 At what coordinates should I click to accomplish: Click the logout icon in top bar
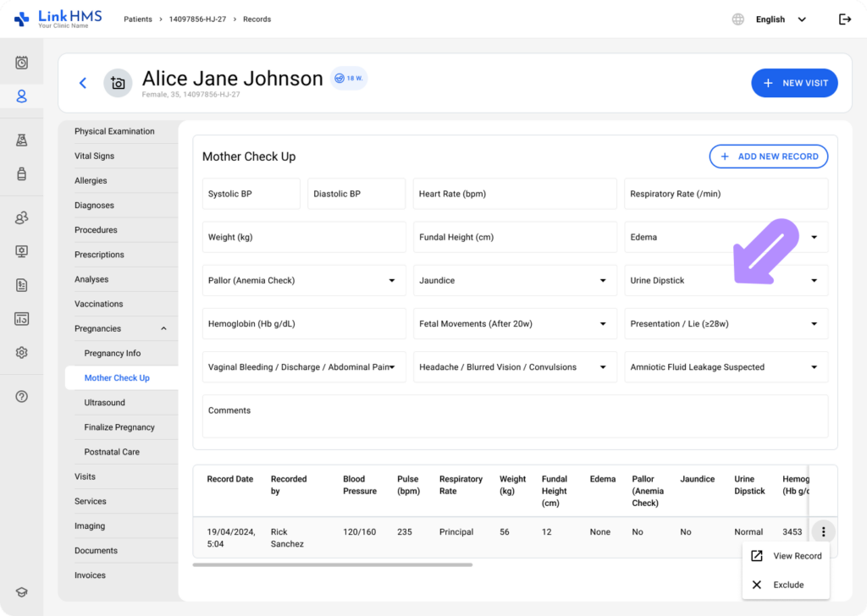844,19
